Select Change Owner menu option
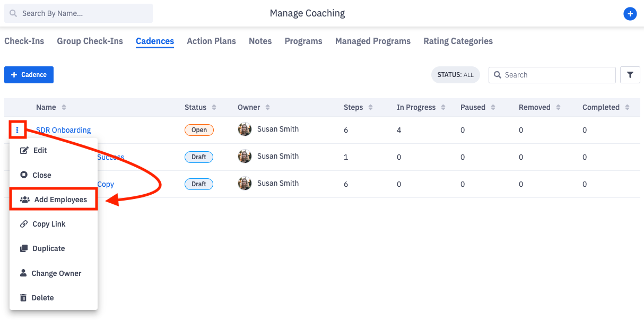Viewport: 644px width, 320px height. tap(56, 273)
